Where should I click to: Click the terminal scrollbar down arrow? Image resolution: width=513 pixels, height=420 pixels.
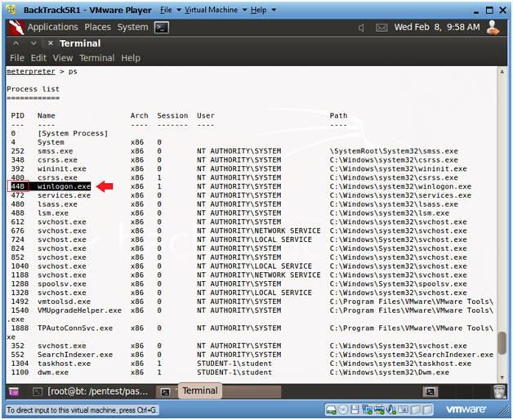(502, 378)
